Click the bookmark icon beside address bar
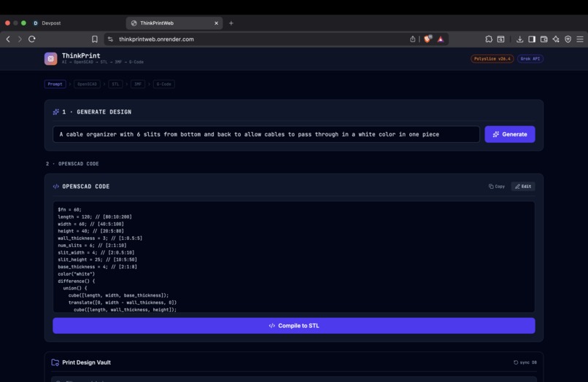The height and width of the screenshot is (382, 588). tap(95, 39)
